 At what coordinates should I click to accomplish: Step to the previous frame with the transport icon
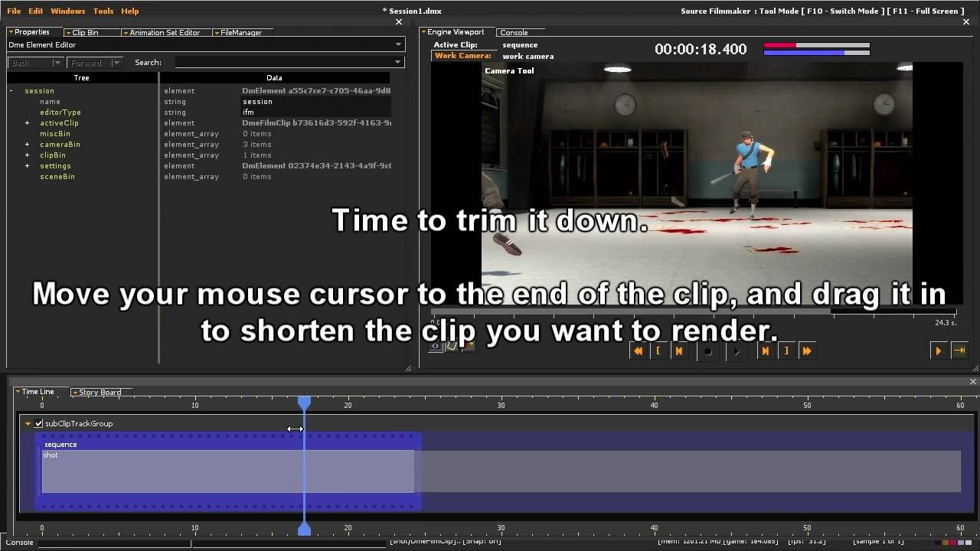(678, 350)
